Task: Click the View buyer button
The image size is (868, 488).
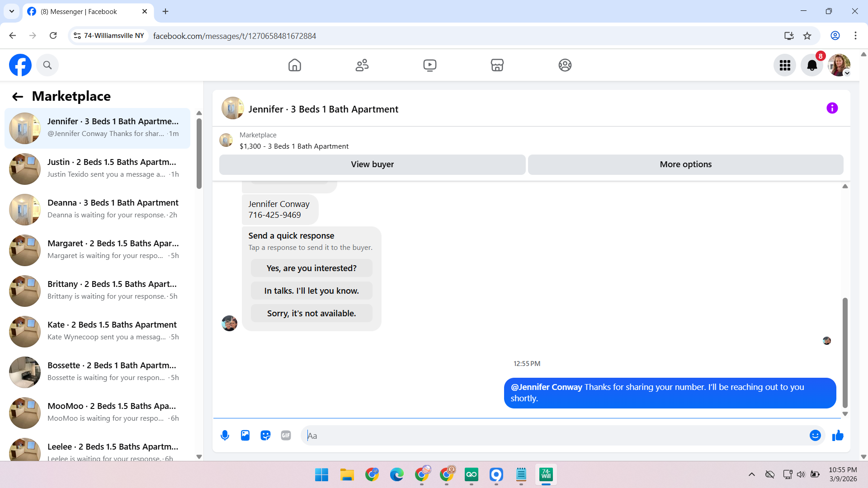Action: [372, 164]
